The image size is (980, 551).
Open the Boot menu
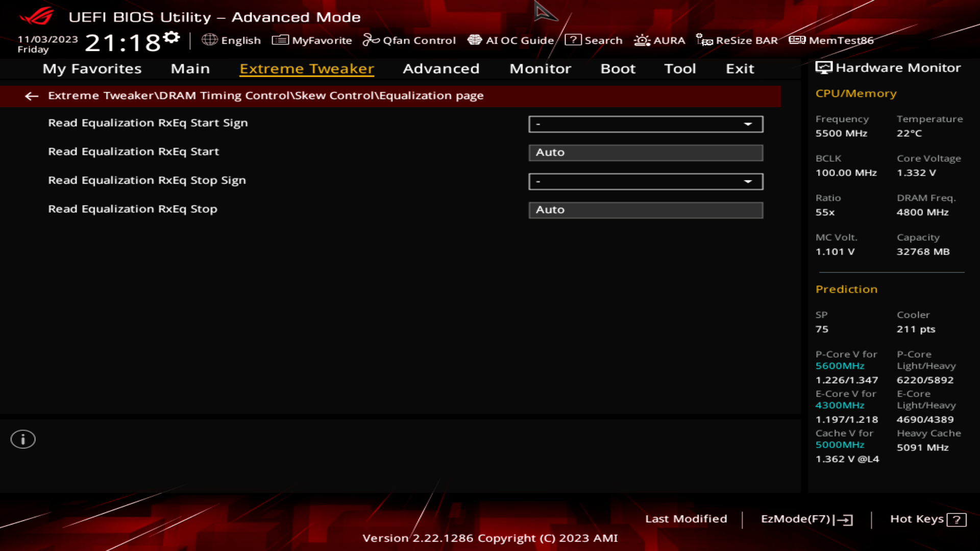click(618, 69)
